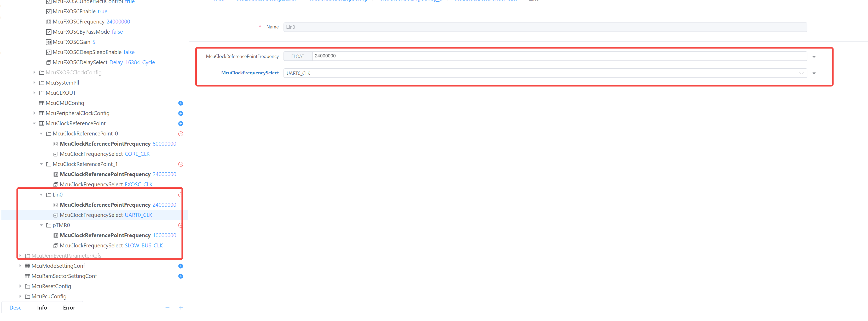Screen dimensions: 868x321
Task: Expand the McuResetConfig tree node
Action: [20, 286]
